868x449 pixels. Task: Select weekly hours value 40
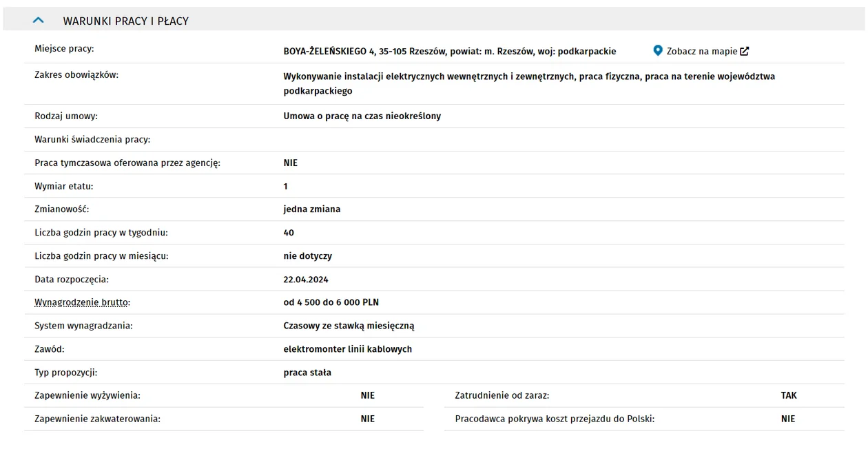coord(289,232)
